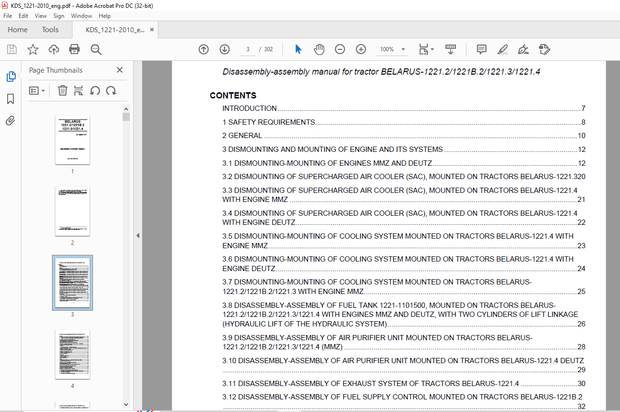Open the zoom level dropdown
This screenshot has height=412, width=620.
click(403, 49)
